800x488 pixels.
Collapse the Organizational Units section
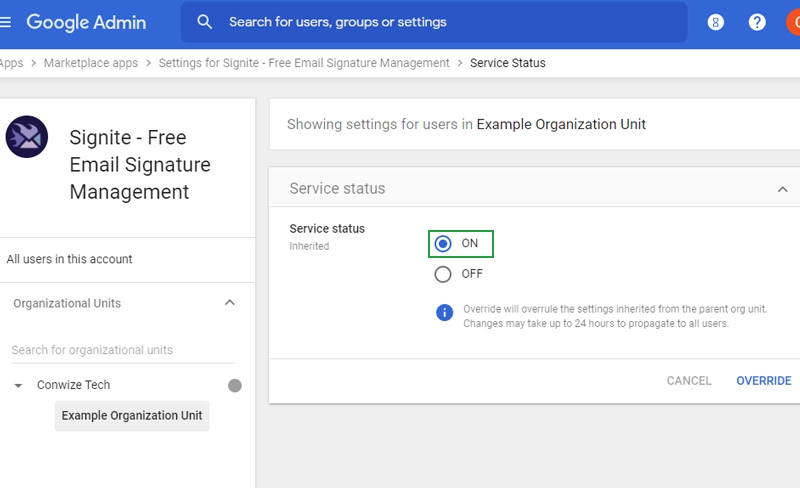(230, 303)
